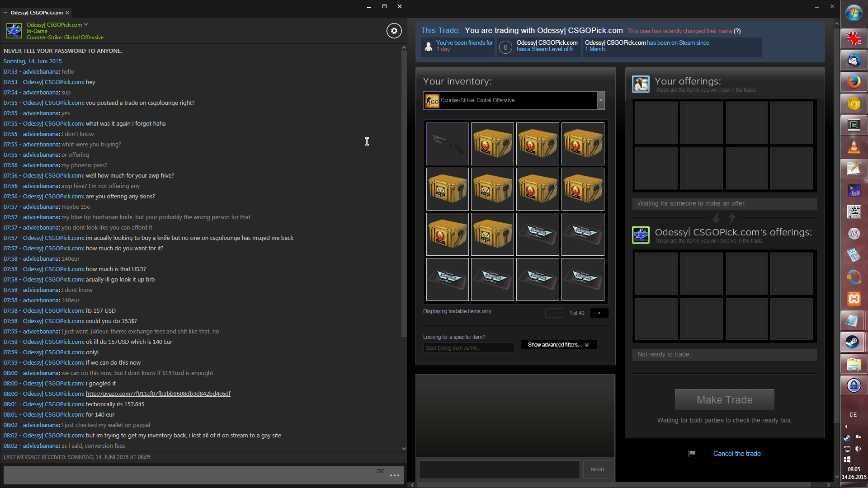The width and height of the screenshot is (868, 488).
Task: Click the report flag icon
Action: click(x=692, y=454)
